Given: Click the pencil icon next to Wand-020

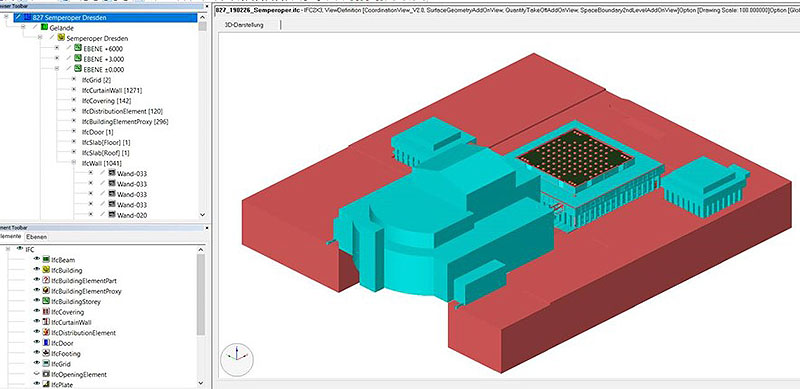Looking at the screenshot, I should click(x=102, y=214).
